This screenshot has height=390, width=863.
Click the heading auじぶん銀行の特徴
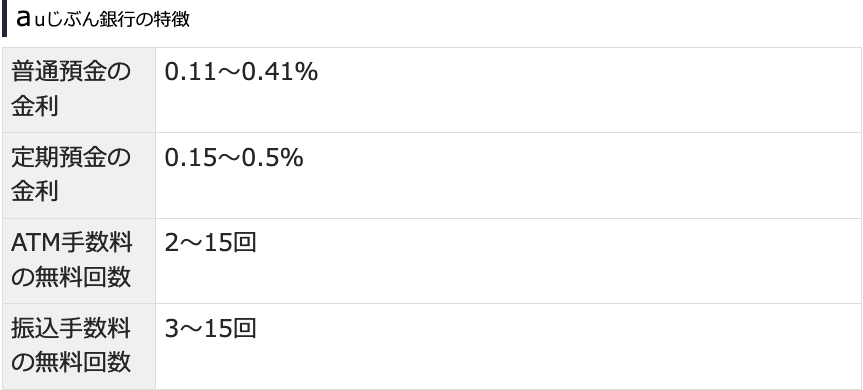pos(103,19)
